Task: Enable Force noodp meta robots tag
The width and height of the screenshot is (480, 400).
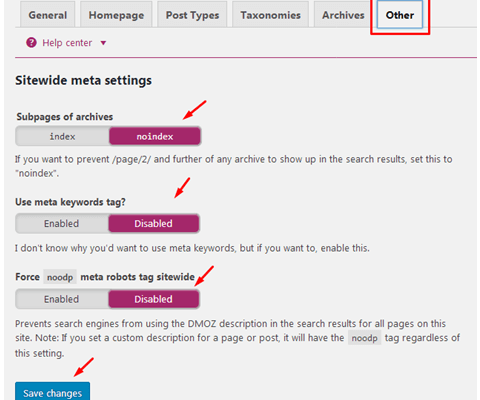Action: [62, 299]
